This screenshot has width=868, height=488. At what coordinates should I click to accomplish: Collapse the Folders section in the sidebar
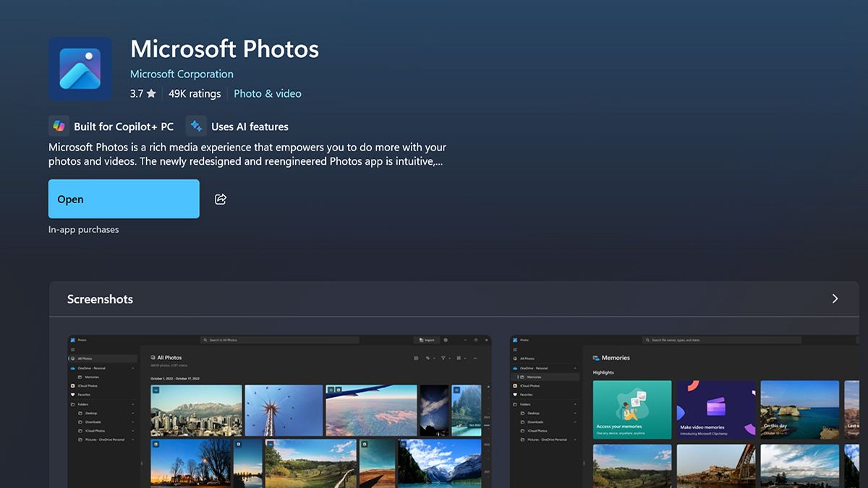coord(132,404)
